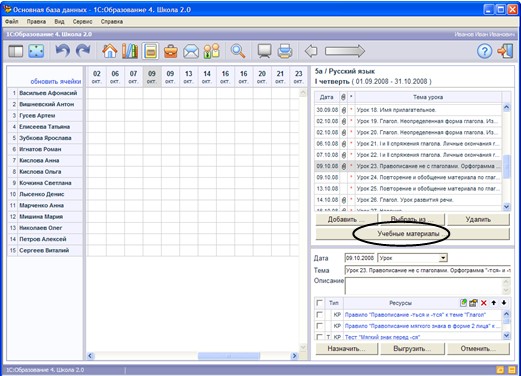
Task: Redo the last undone action
Action: pyautogui.click(x=83, y=51)
